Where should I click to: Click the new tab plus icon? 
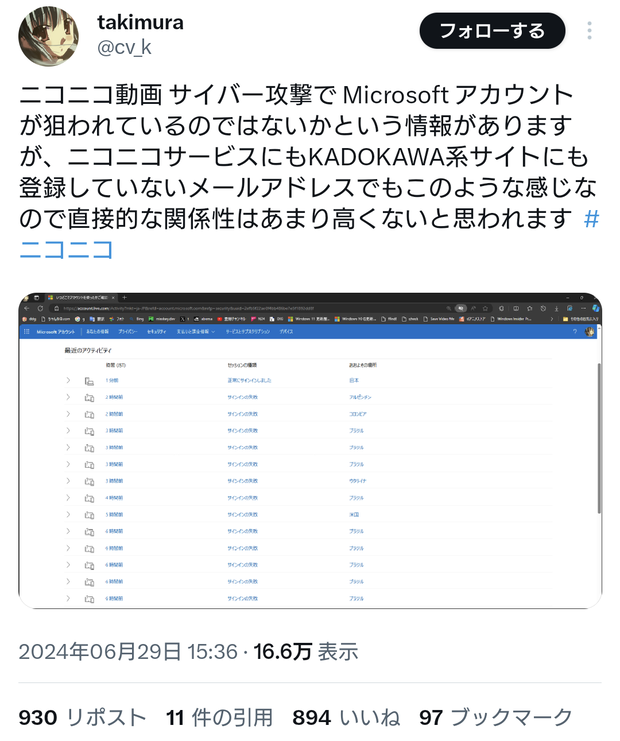(125, 298)
